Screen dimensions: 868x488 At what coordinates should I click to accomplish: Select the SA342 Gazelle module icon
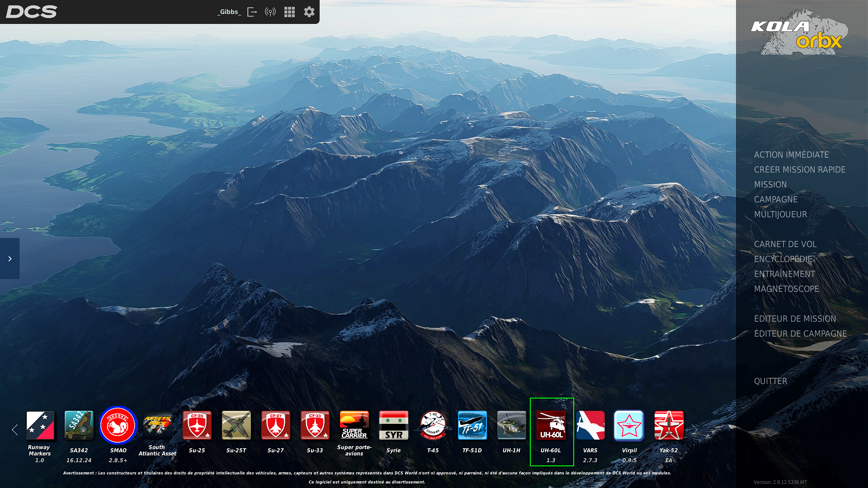[x=79, y=425]
